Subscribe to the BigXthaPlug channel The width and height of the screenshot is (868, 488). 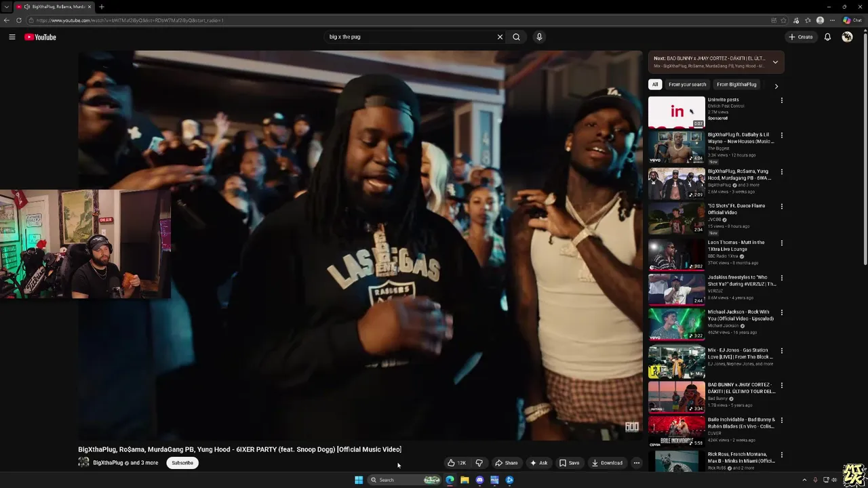tap(182, 463)
